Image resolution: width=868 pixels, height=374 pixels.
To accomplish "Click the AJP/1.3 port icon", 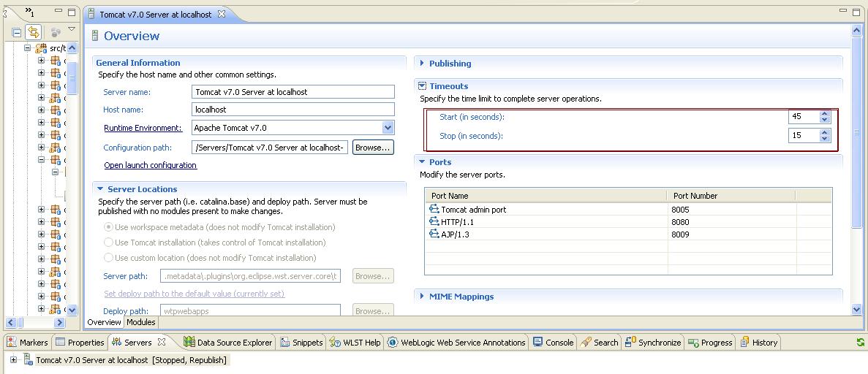I will [x=434, y=234].
